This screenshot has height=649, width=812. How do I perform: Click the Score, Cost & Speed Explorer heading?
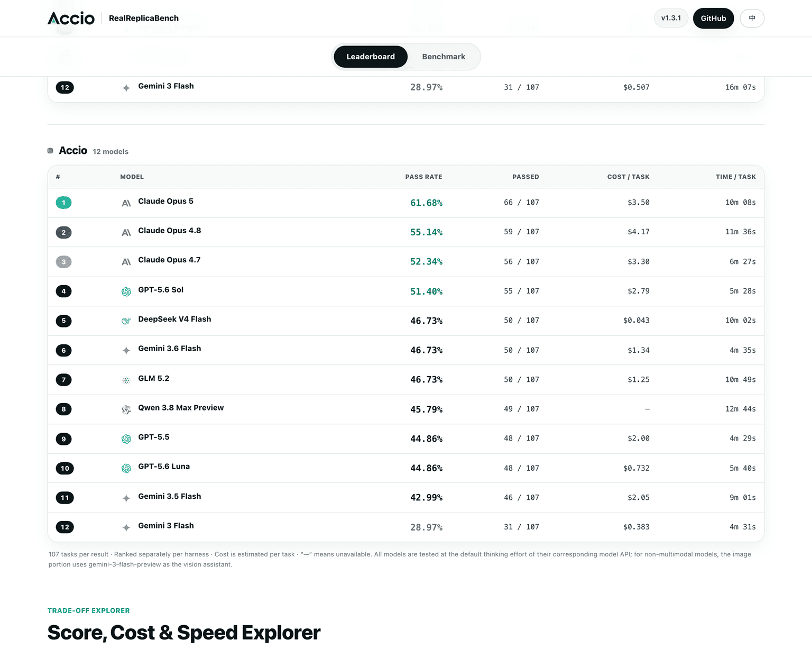click(x=184, y=633)
